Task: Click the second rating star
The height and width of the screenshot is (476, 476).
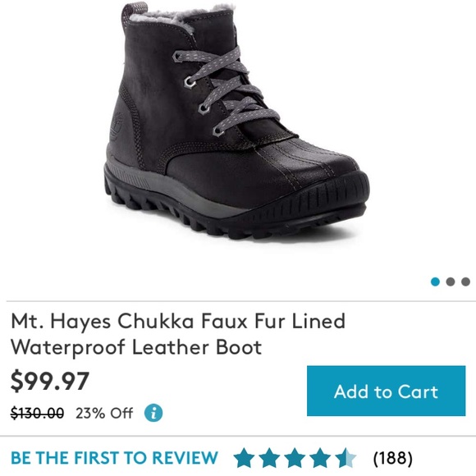Action: [x=269, y=458]
